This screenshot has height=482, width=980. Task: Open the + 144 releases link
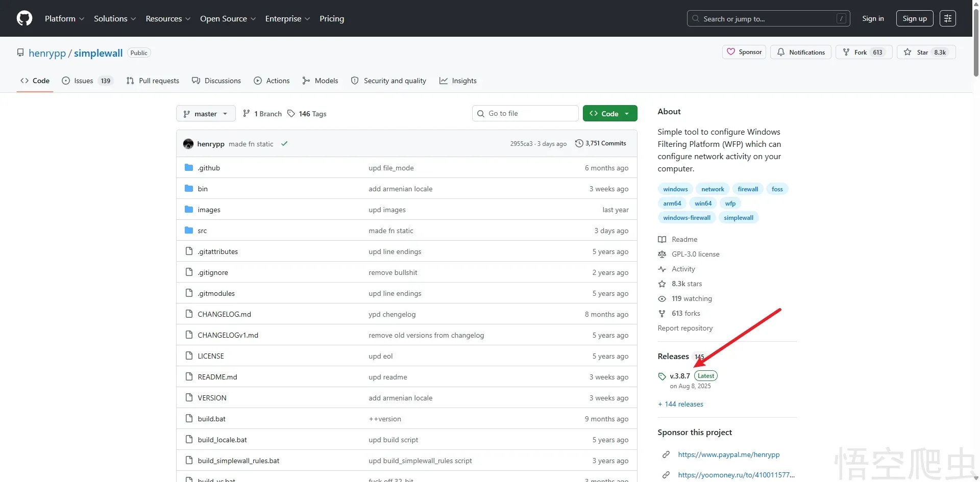coord(680,404)
